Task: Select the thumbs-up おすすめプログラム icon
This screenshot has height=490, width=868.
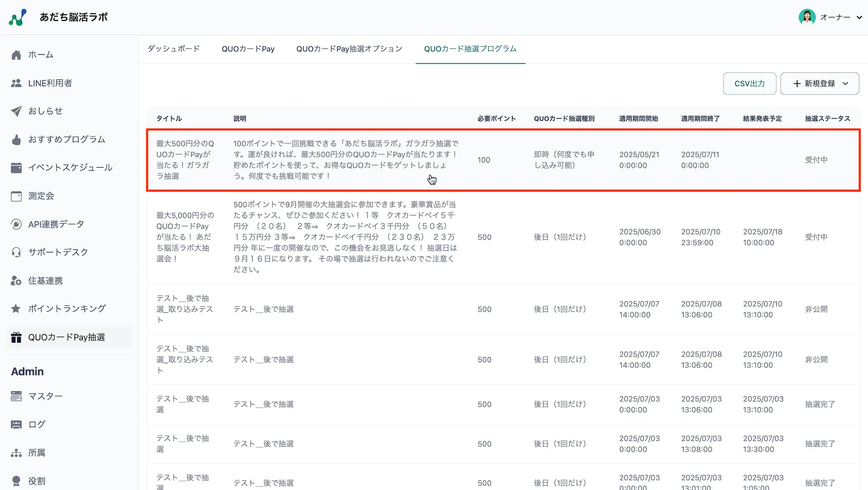Action: 16,139
